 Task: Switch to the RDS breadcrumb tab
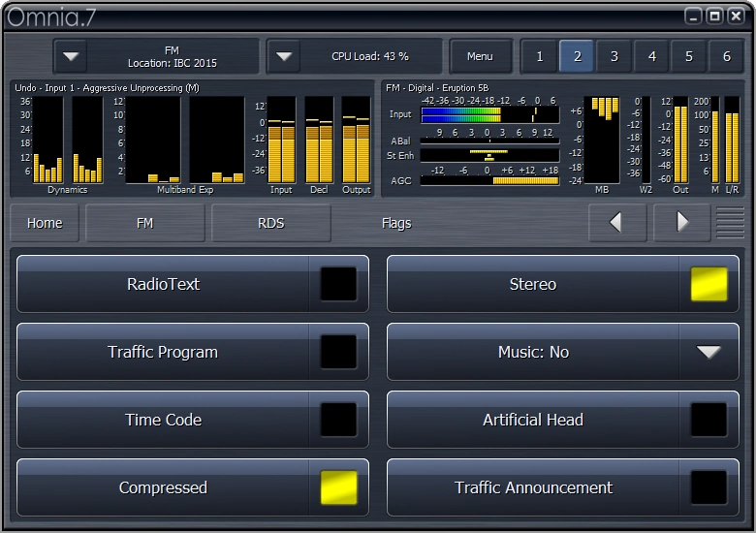(271, 223)
